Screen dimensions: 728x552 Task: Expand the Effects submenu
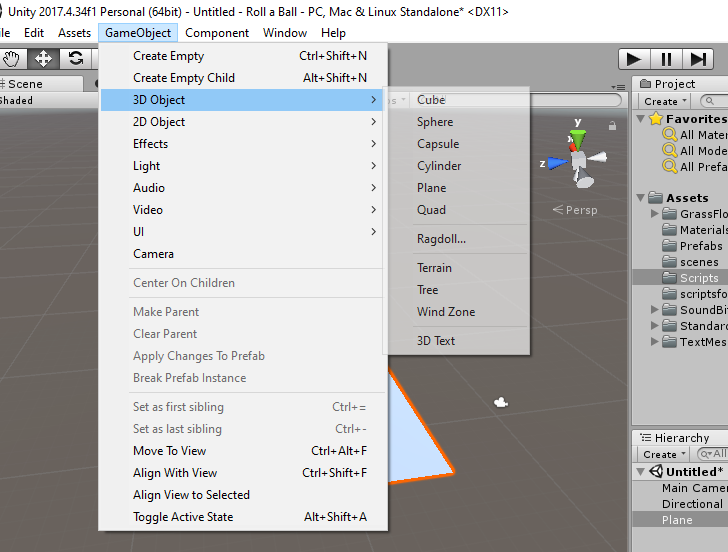[x=241, y=143]
